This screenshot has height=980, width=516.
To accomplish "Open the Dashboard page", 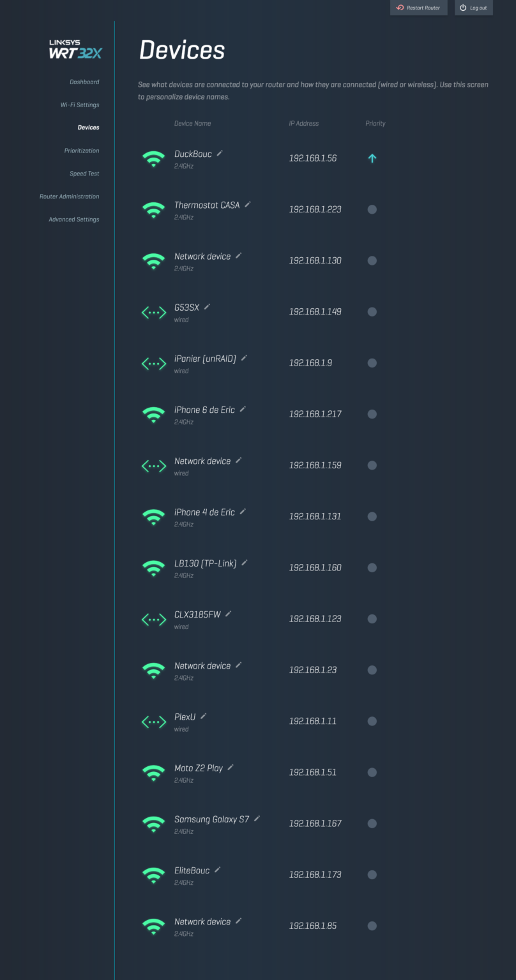I will 84,82.
